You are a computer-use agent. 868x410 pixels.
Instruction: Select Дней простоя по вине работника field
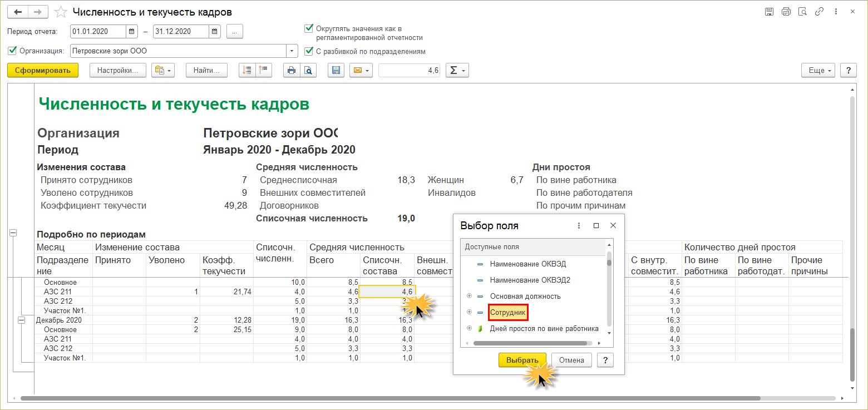pos(544,328)
